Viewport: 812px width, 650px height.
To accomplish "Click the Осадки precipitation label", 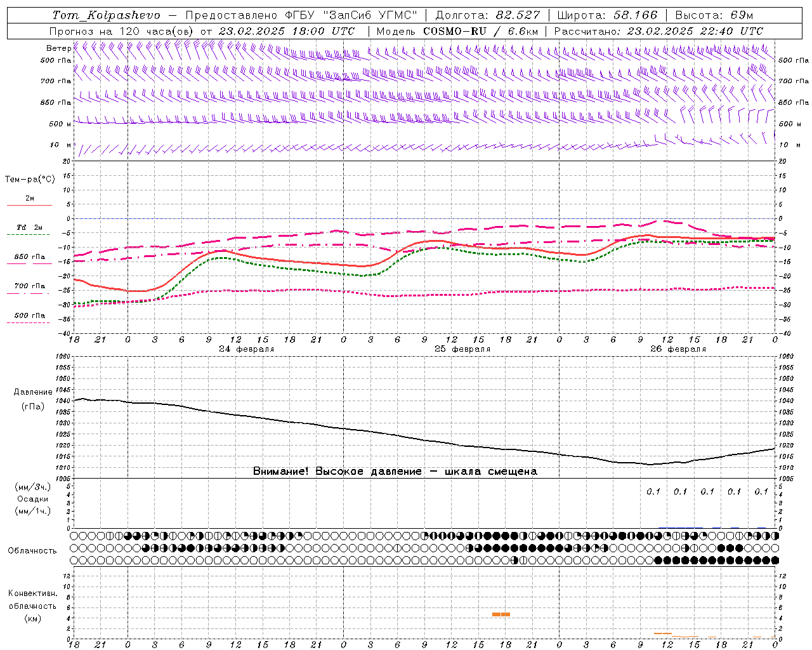I will coord(33,499).
